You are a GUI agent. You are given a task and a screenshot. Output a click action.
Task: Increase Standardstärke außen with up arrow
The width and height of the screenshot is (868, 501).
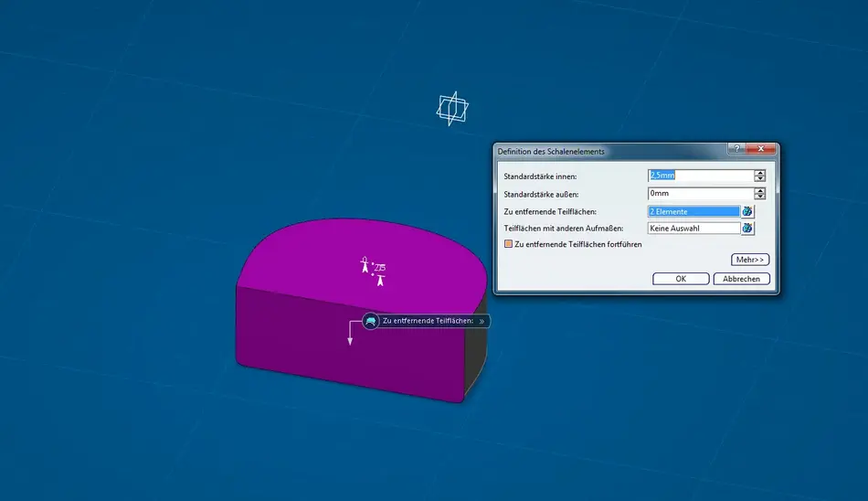pyautogui.click(x=759, y=191)
